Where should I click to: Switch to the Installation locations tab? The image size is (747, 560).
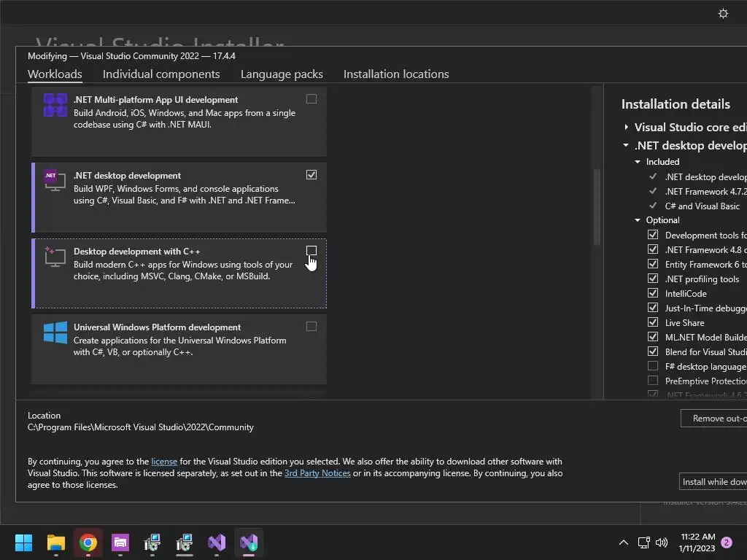(x=396, y=74)
